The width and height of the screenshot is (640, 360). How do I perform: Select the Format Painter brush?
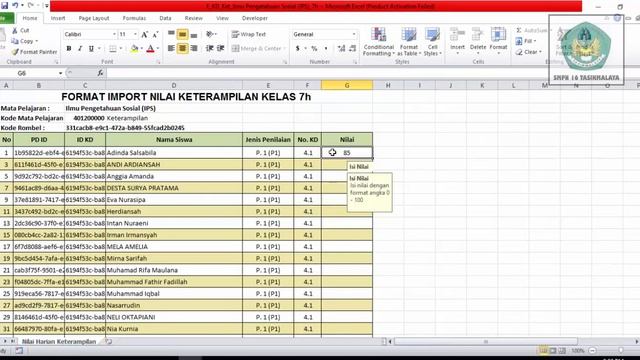[15, 52]
